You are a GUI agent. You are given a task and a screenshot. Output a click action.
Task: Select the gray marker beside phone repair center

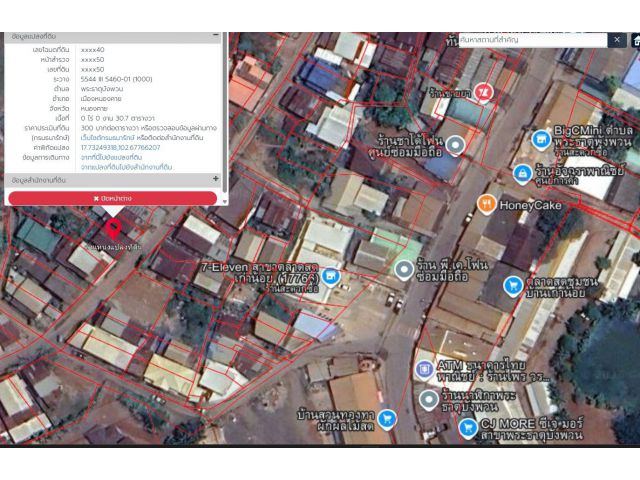coord(456,145)
